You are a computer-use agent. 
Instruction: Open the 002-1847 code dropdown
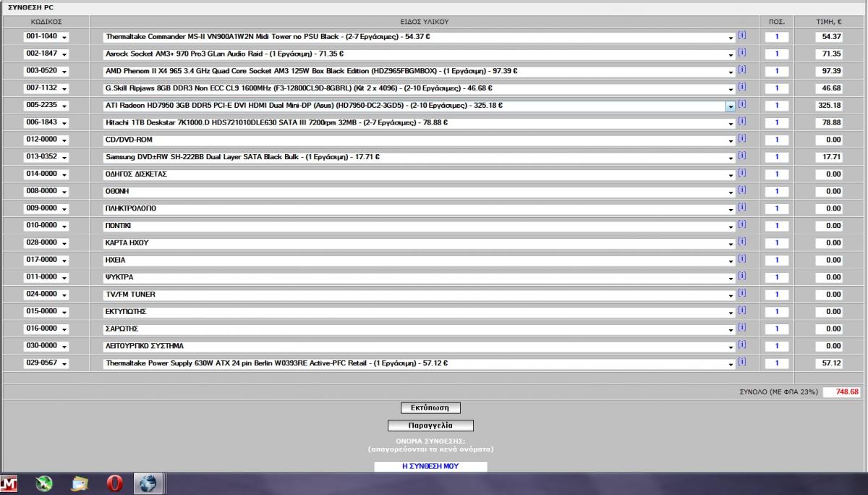point(46,54)
